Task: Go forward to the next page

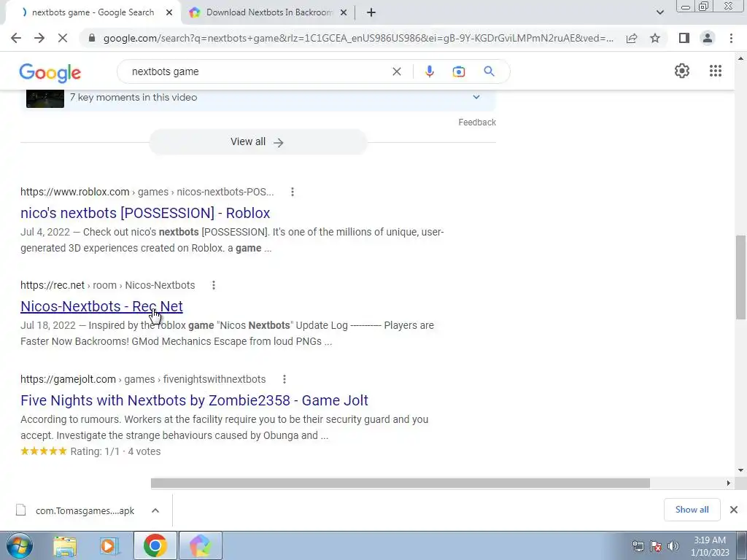Action: [x=39, y=38]
